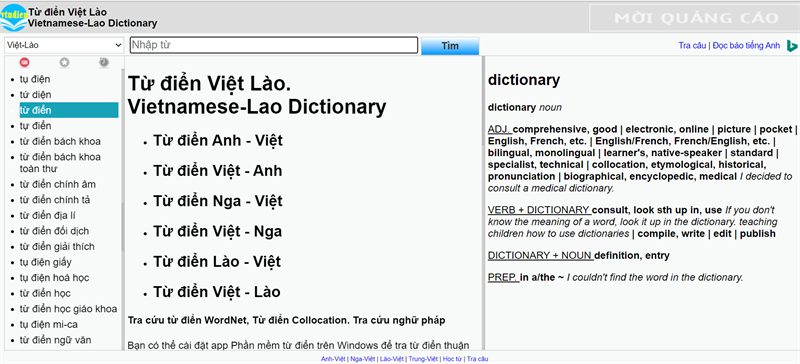Select highlighted 'từ điển' entry
The width and height of the screenshot is (800, 364).
point(69,110)
